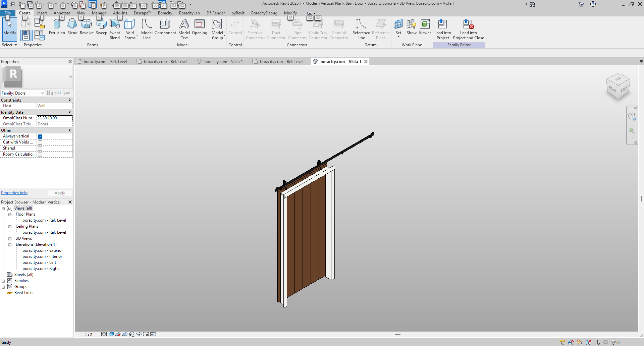Open the Manage ribbon tab
The height and width of the screenshot is (346, 644).
click(99, 13)
